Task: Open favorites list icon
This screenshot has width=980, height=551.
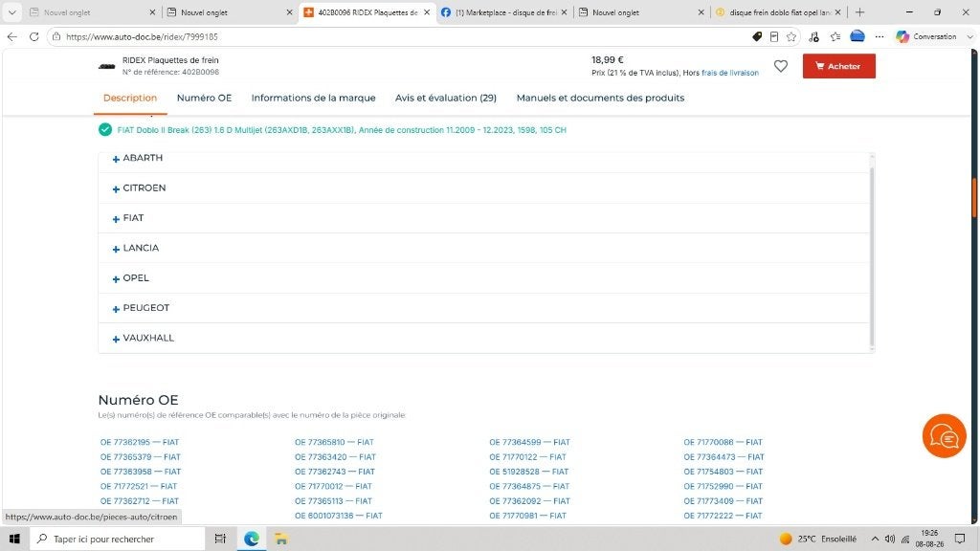Action: pos(835,37)
